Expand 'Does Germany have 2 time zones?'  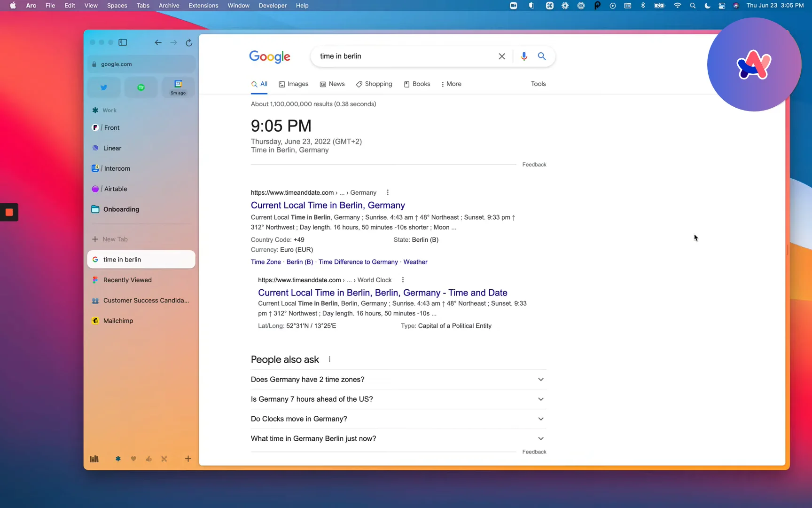398,380
